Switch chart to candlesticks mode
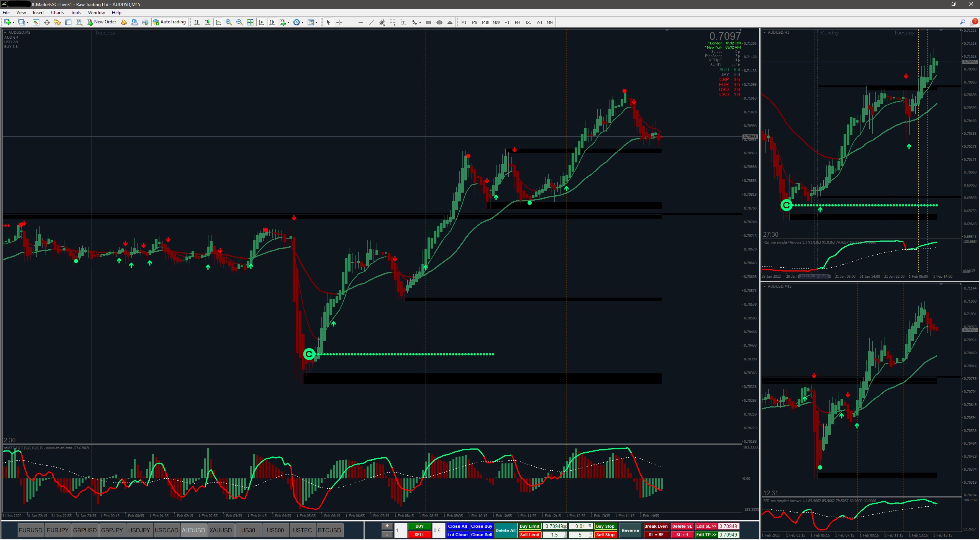 [208, 22]
